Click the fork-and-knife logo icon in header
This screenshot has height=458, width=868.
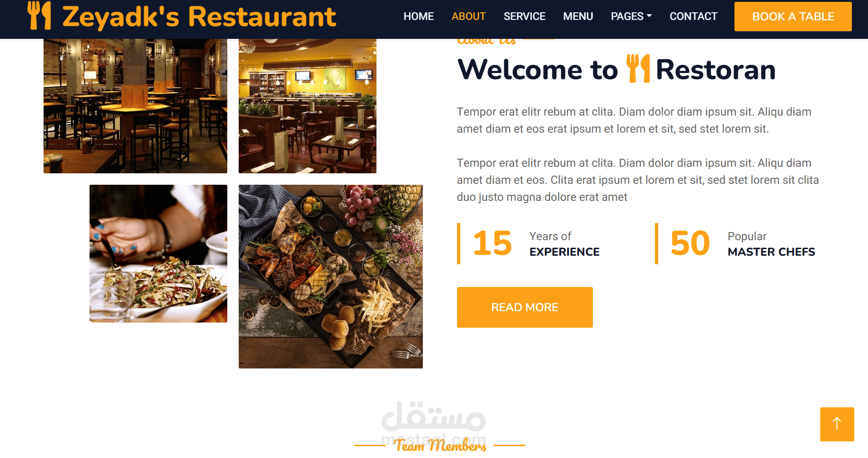pyautogui.click(x=39, y=16)
